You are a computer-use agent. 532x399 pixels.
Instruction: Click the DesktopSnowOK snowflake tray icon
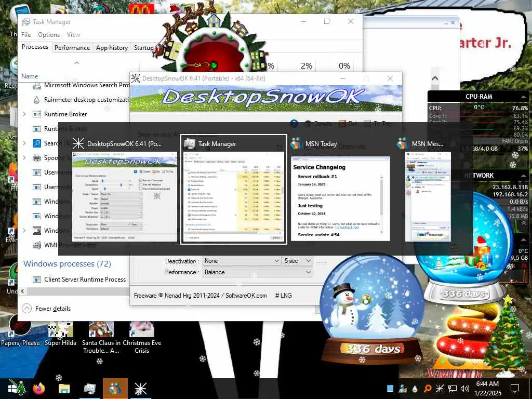tap(440, 389)
